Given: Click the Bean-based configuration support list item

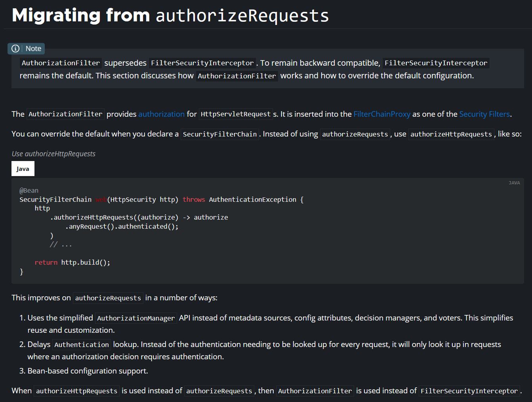Looking at the screenshot, I should pos(88,371).
